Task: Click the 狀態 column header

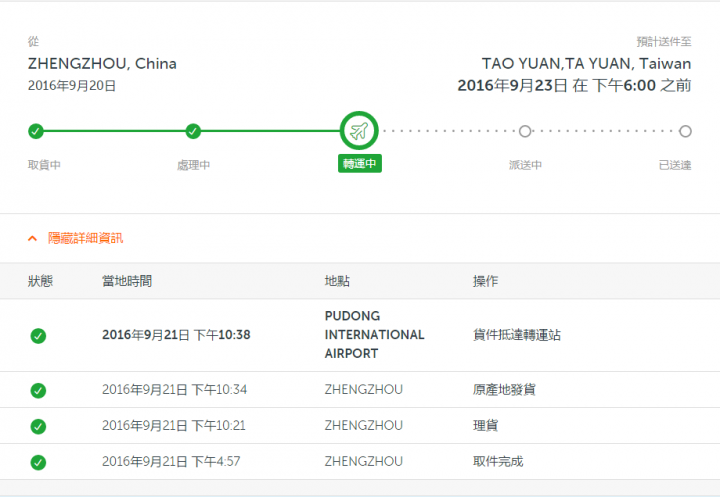Action: (40, 281)
